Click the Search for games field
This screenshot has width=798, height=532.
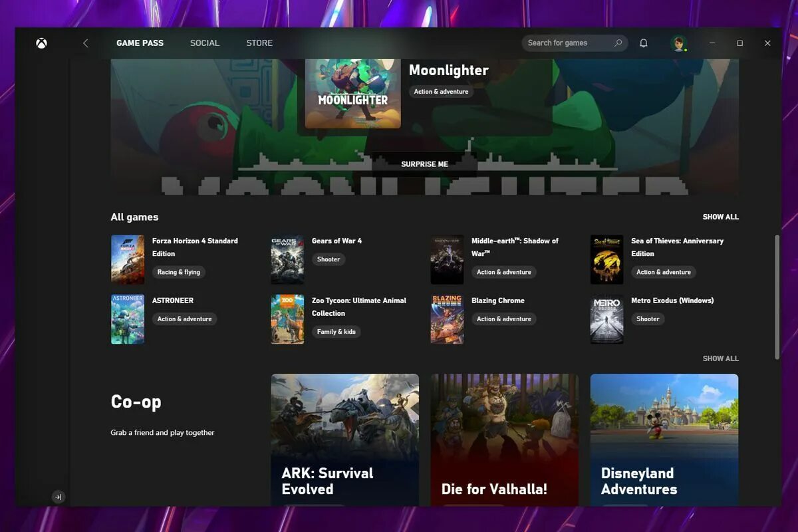575,43
